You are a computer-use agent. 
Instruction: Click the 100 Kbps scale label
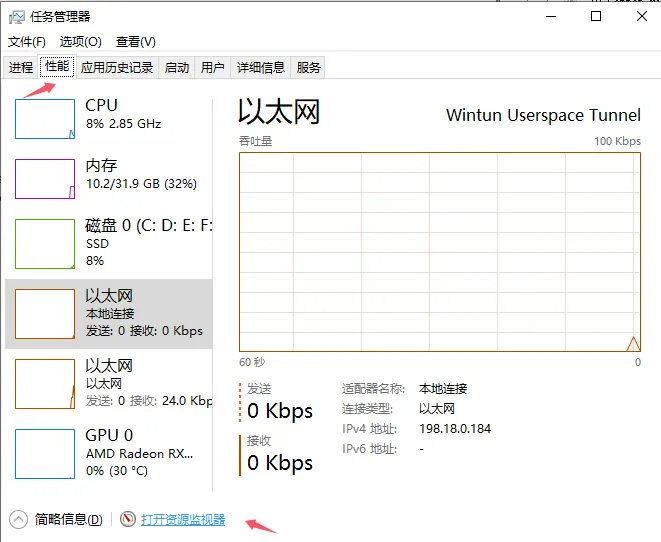click(618, 141)
